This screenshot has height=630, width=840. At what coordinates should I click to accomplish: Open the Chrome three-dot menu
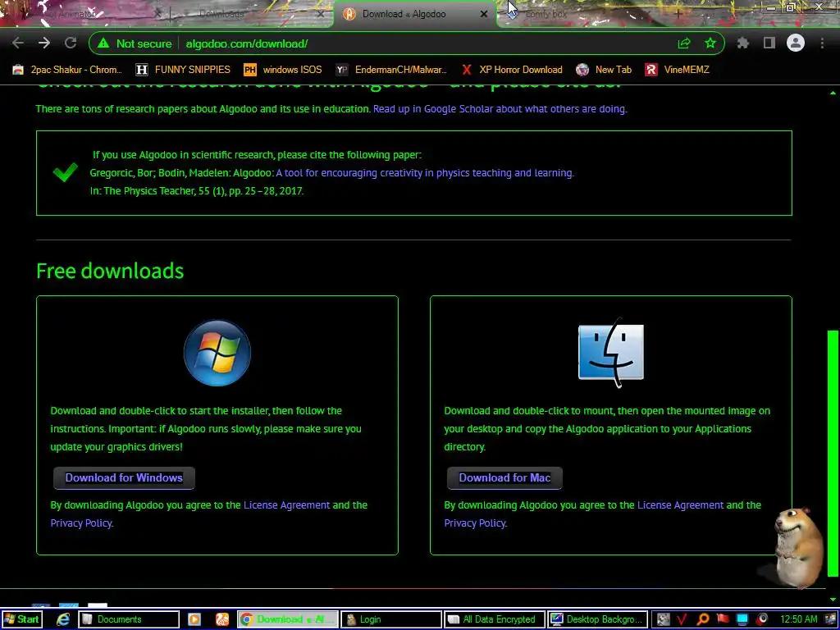822,43
